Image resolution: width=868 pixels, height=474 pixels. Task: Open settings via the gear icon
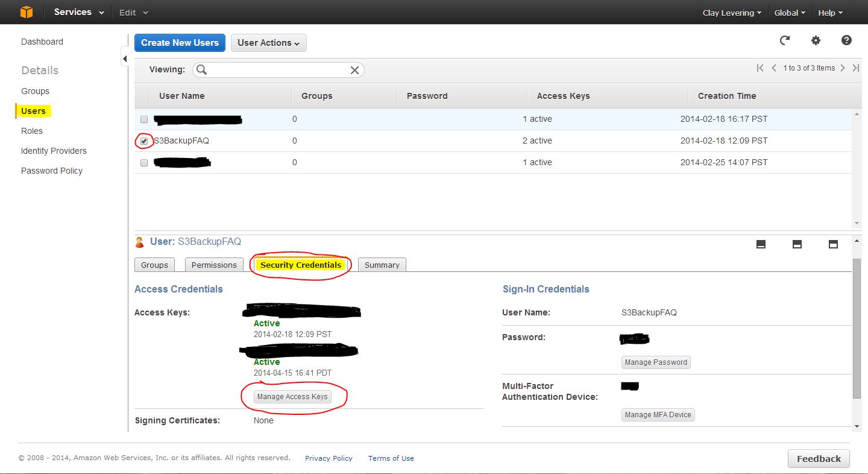pyautogui.click(x=816, y=40)
